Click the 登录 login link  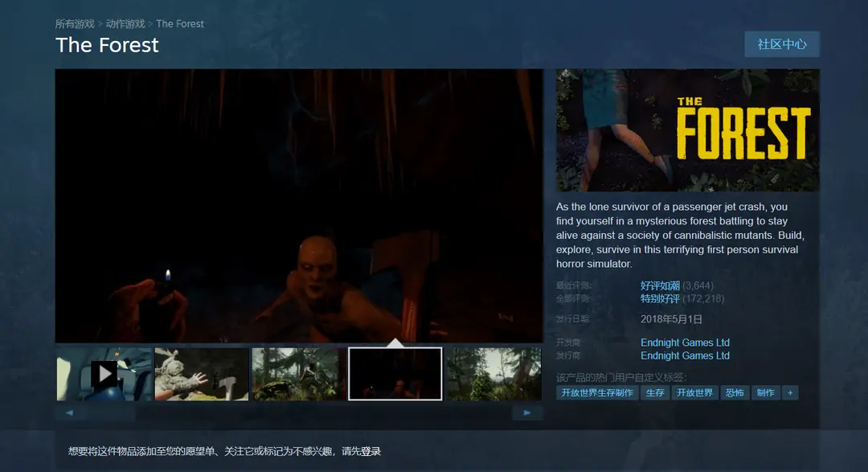(x=371, y=452)
